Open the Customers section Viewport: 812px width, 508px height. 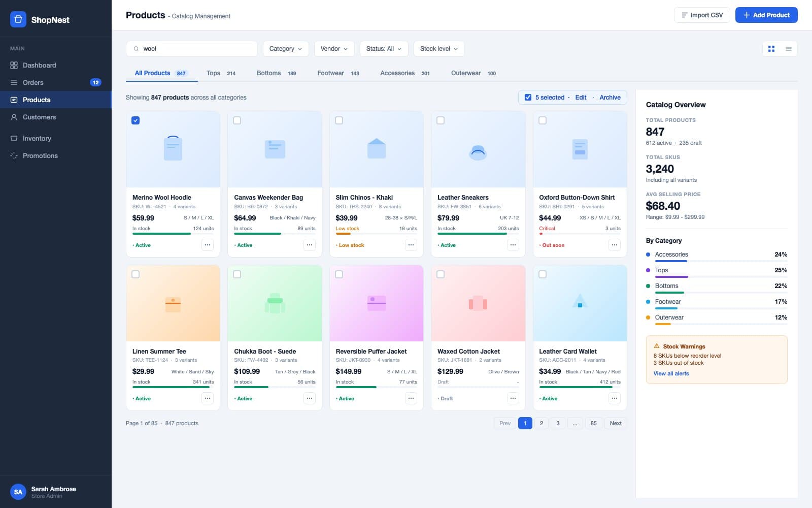[x=56, y=117]
